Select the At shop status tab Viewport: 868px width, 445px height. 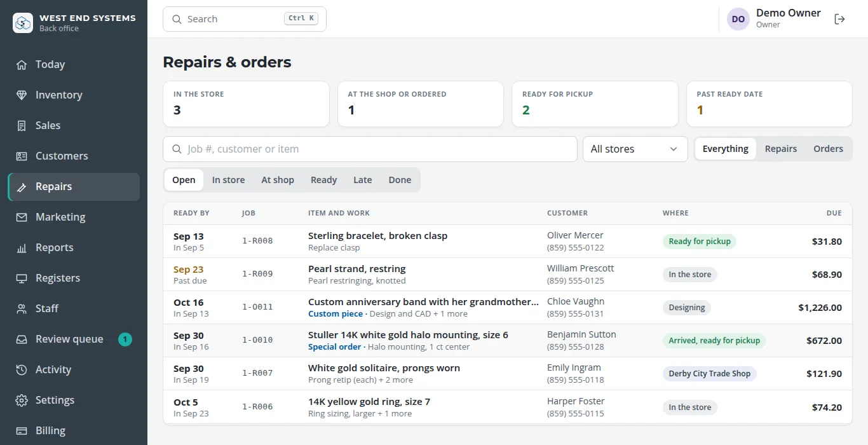click(x=278, y=180)
